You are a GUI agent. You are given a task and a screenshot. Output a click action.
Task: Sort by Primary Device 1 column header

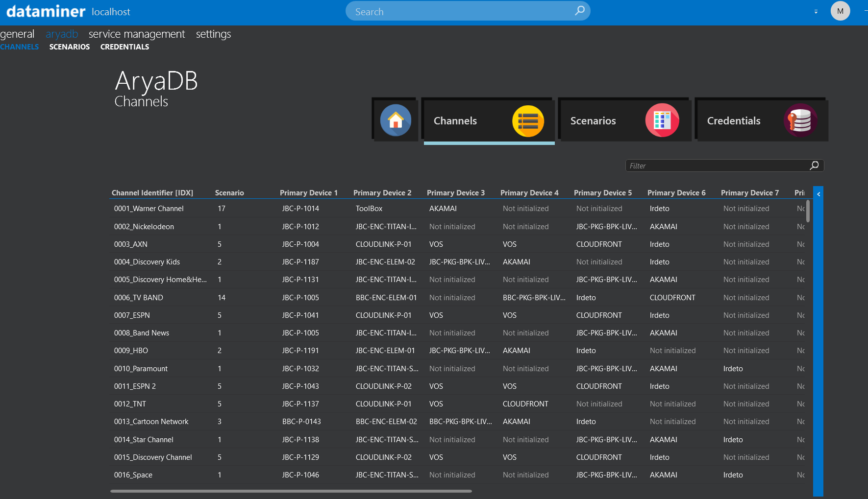[x=309, y=193]
